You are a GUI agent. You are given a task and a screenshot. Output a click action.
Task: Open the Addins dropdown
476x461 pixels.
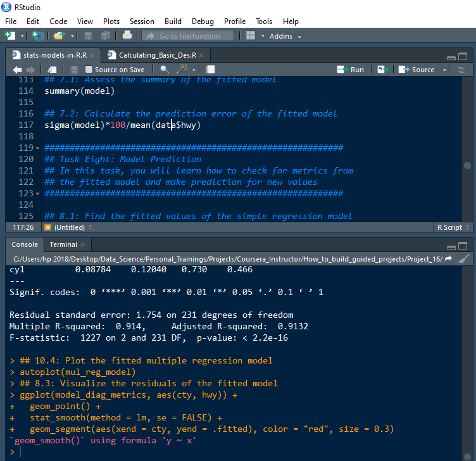point(285,36)
